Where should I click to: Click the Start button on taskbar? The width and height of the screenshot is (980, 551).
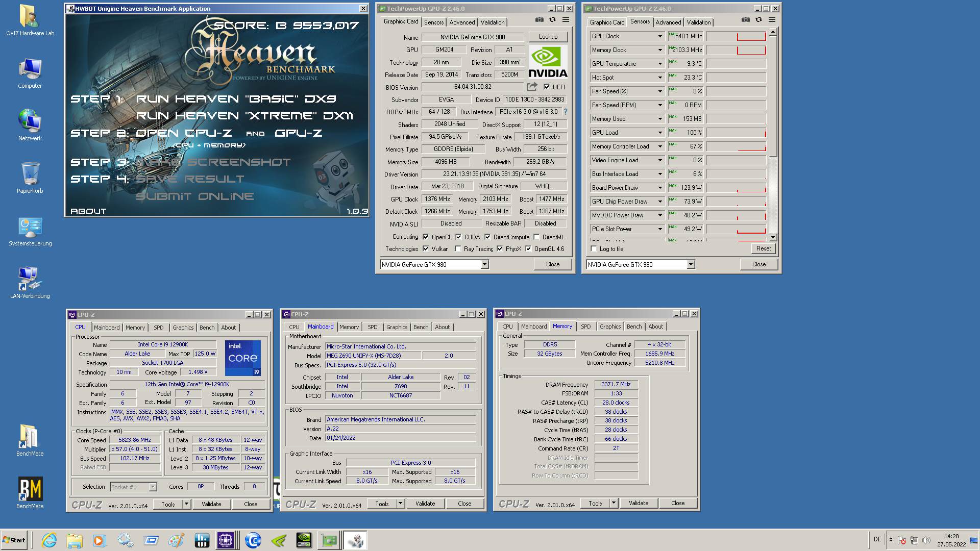click(x=14, y=540)
